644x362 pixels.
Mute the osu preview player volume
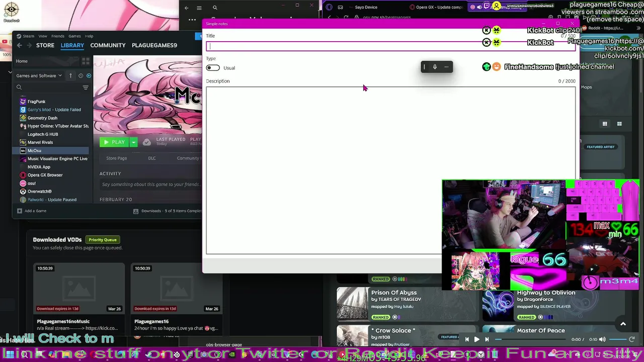(602, 339)
